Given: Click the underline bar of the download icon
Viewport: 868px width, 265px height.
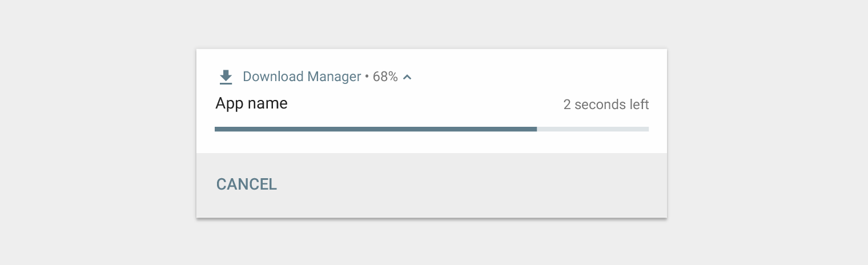Looking at the screenshot, I should point(226,83).
